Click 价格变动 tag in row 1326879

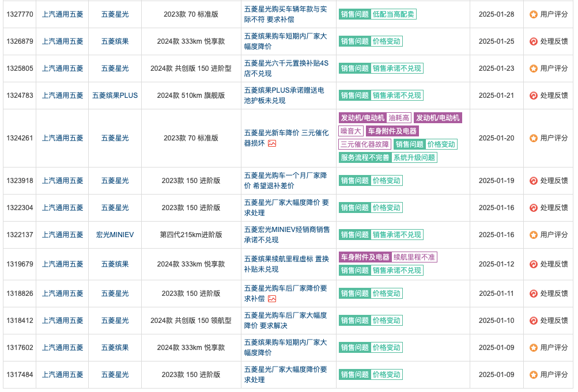387,41
